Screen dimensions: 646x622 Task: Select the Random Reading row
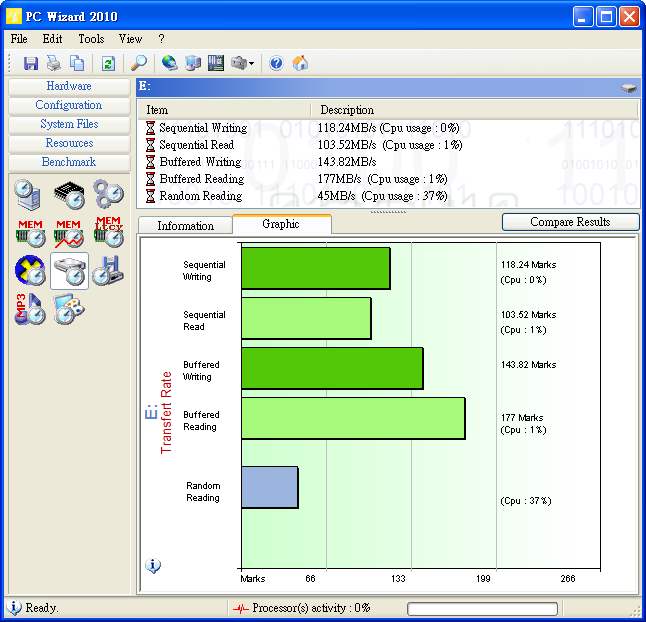[x=387, y=196]
